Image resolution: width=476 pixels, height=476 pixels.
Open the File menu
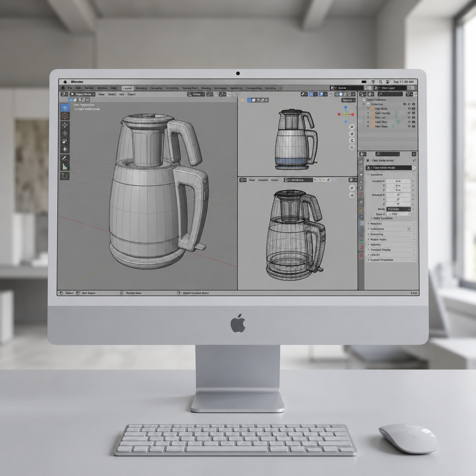[x=70, y=88]
